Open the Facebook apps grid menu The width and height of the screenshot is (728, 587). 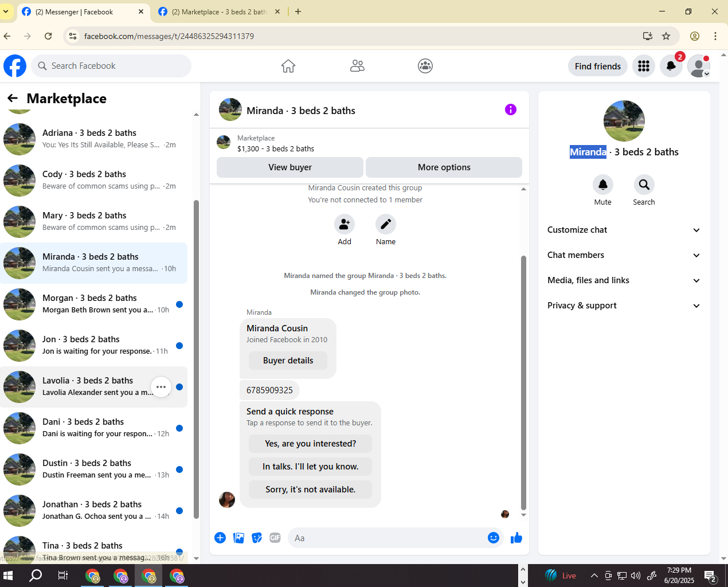(x=644, y=66)
